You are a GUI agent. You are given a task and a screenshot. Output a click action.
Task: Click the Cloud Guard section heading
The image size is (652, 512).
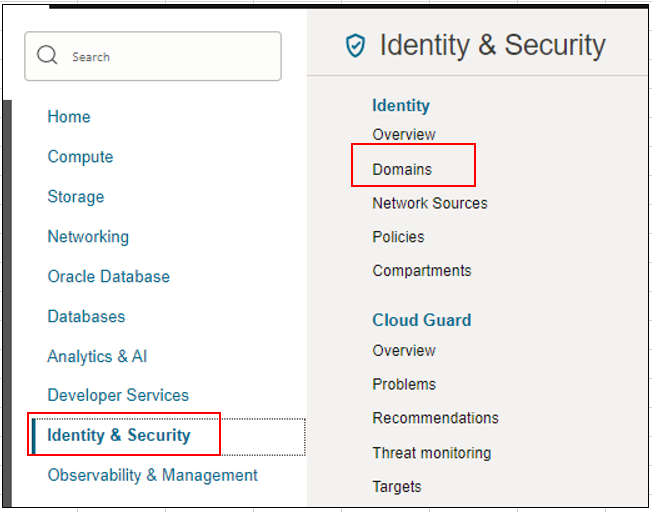click(x=422, y=320)
